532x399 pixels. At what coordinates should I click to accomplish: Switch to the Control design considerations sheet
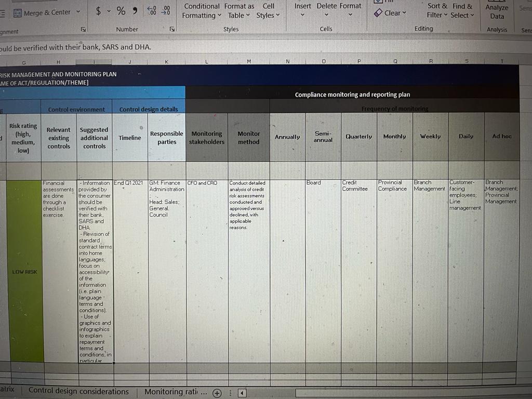click(x=78, y=392)
